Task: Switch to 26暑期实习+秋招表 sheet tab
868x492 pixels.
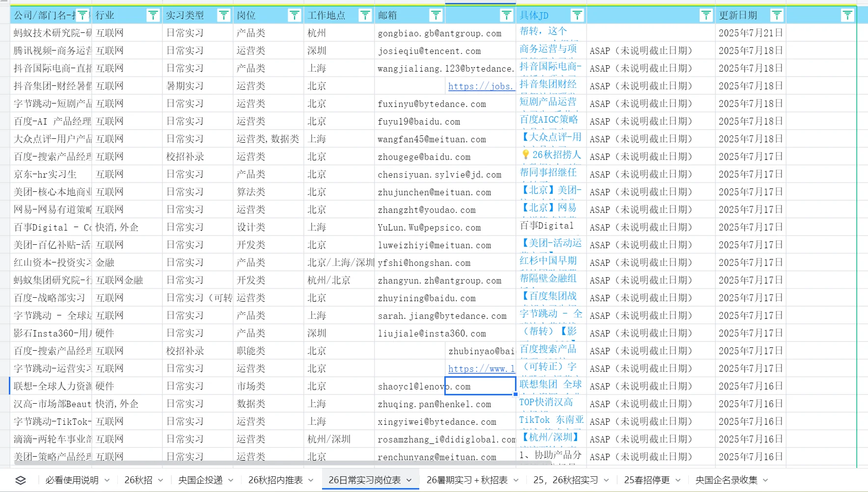Action: (x=467, y=480)
